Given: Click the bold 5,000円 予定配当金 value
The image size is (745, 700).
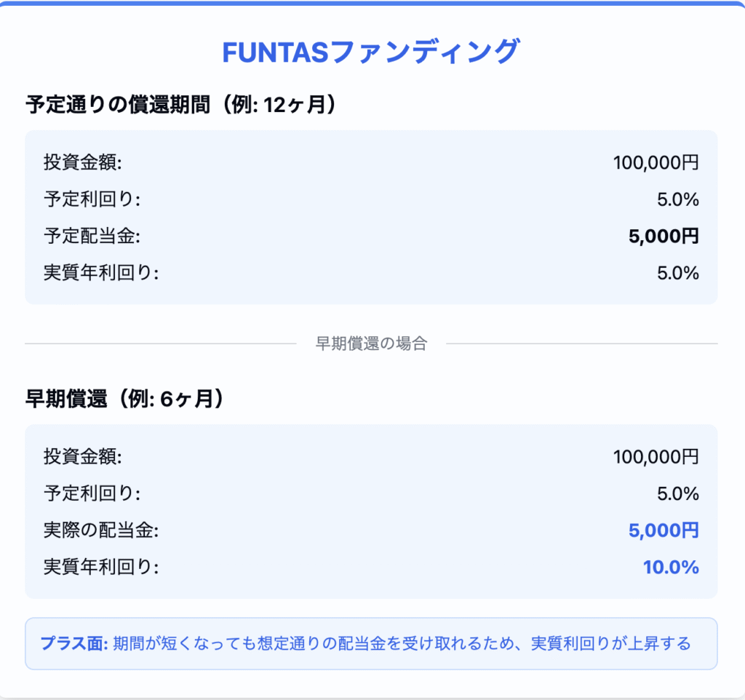Looking at the screenshot, I should click(x=664, y=236).
